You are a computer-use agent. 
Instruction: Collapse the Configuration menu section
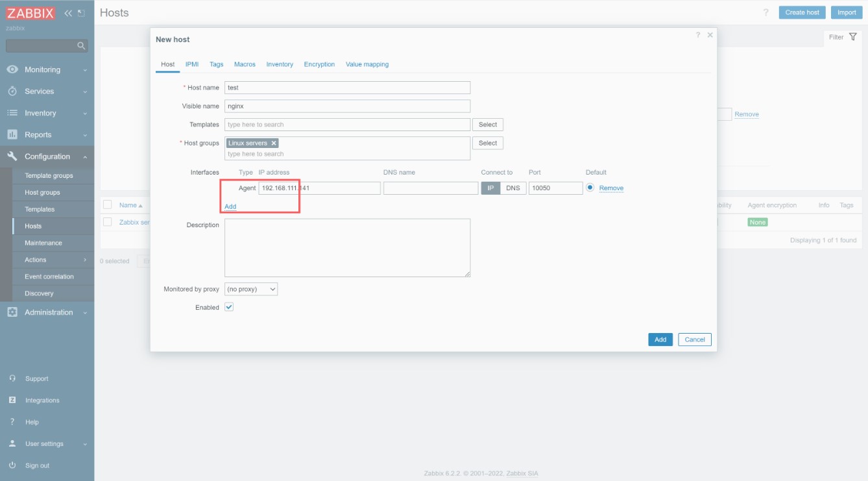point(85,156)
